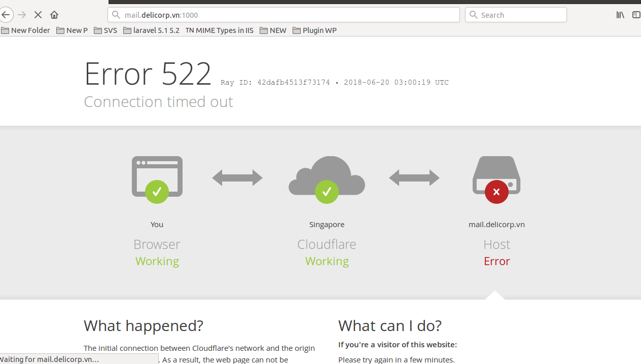Toggle the sidebar icon in toolbar
The image size is (641, 364).
636,15
